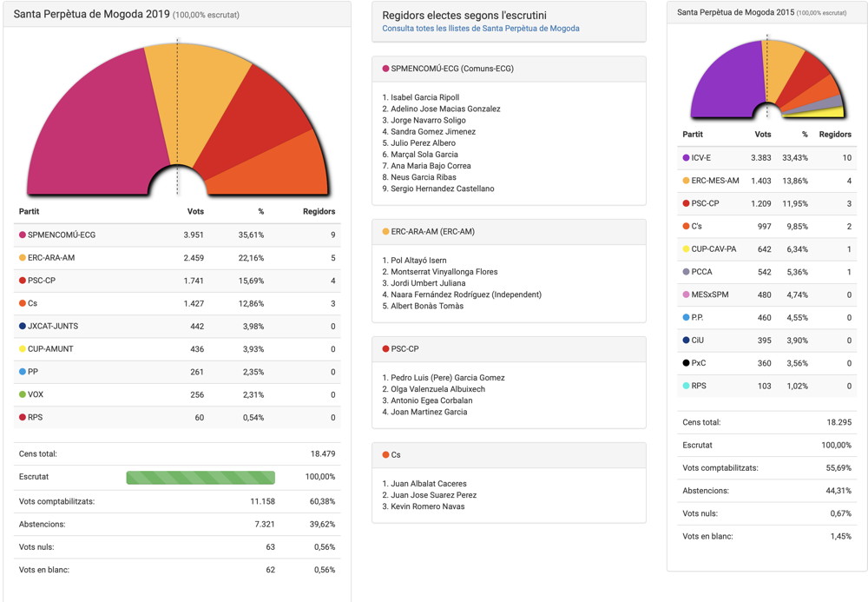The height and width of the screenshot is (602, 868).
Task: Click the grey PCCA color dot
Action: click(687, 272)
